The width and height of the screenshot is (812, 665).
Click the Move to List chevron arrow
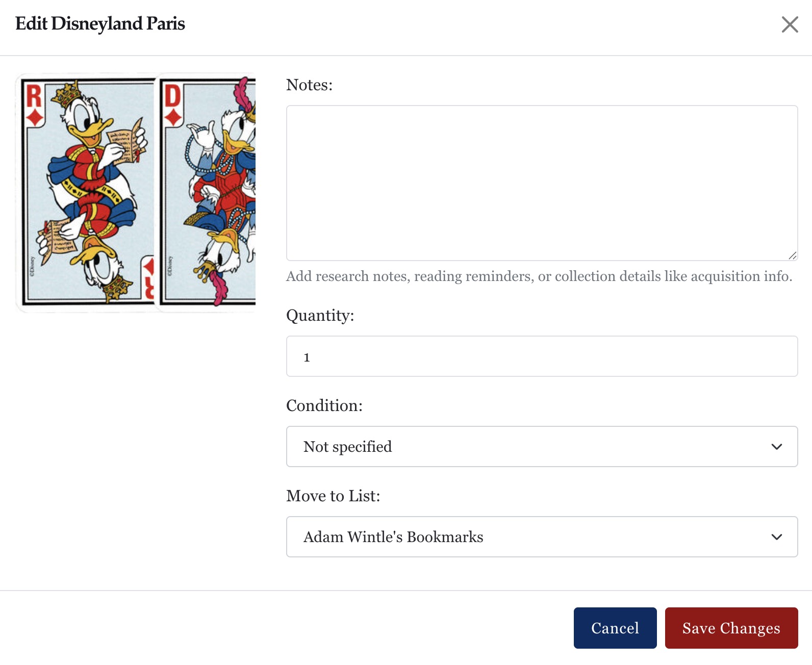[x=776, y=536]
